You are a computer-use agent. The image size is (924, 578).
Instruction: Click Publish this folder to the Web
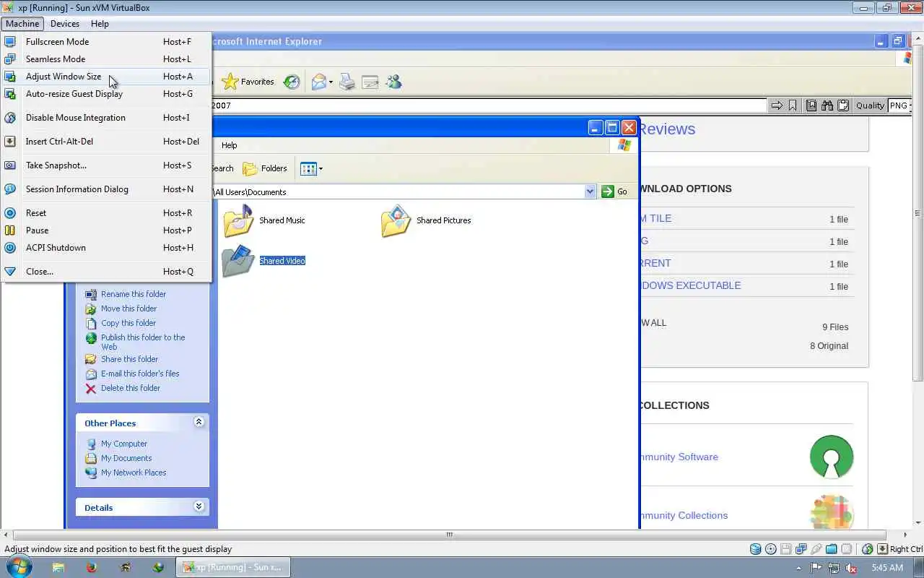143,342
